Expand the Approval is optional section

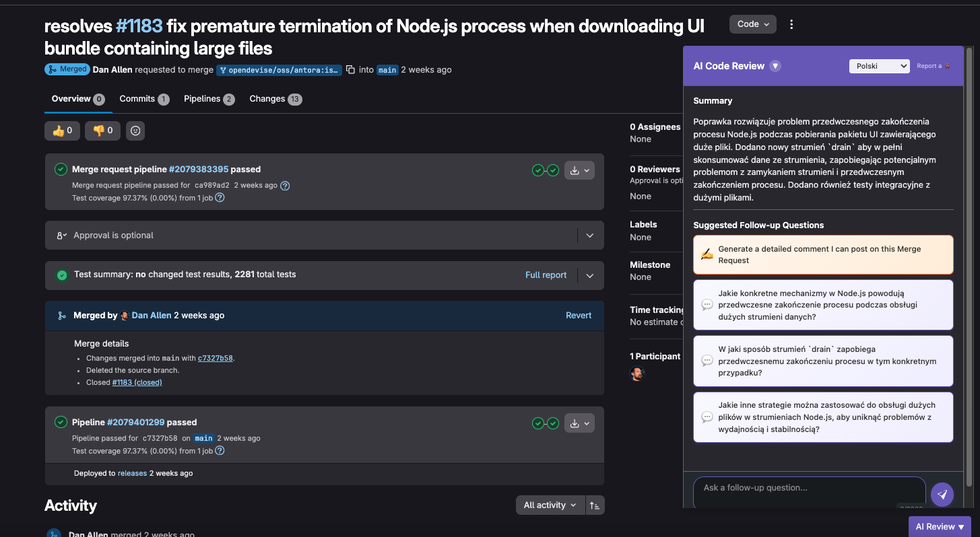point(589,235)
